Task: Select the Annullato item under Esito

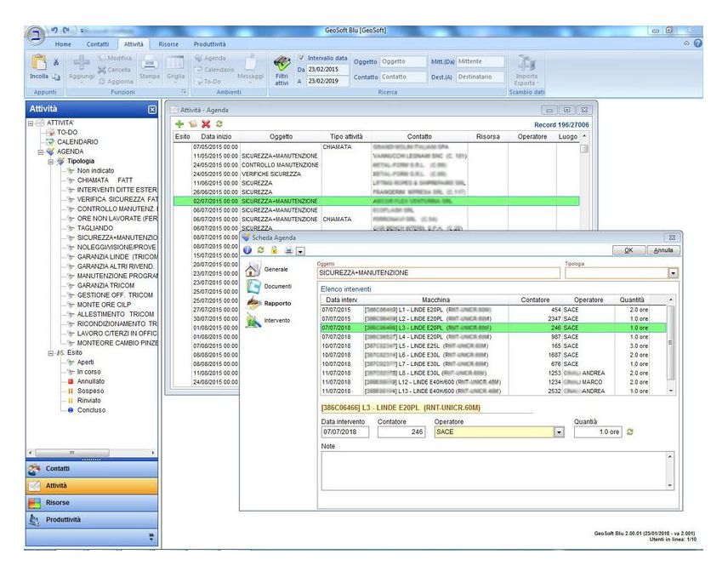Action: 91,381
